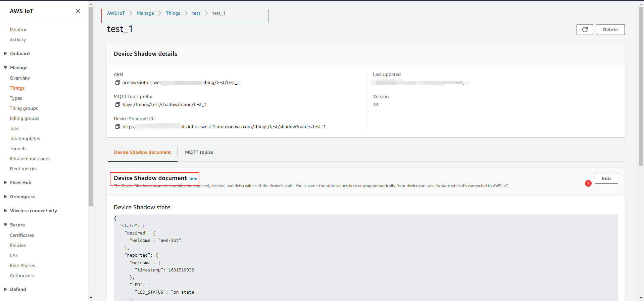Viewport: 644px width, 301px height.
Task: Open Job templates in the sidebar
Action: (25, 138)
